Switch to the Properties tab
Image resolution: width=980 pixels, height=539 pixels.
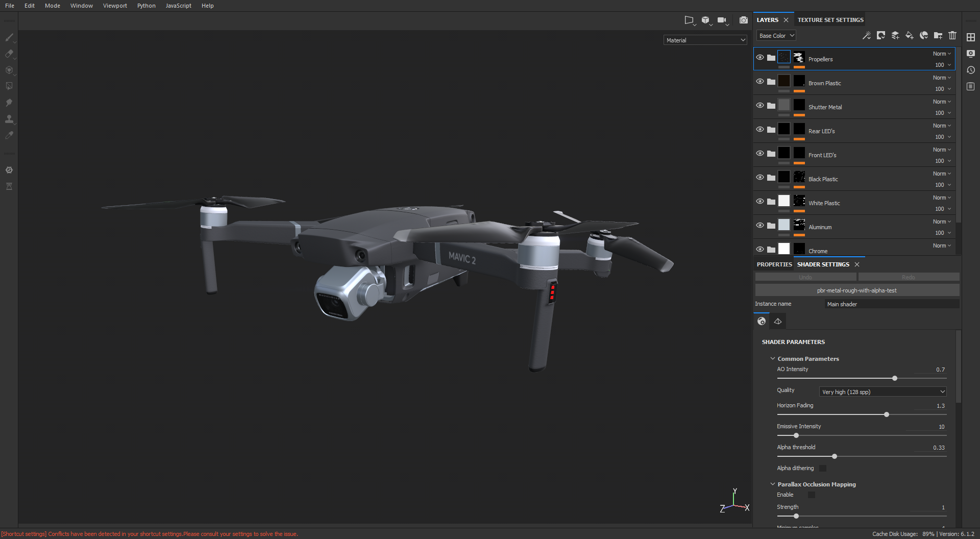[774, 264]
